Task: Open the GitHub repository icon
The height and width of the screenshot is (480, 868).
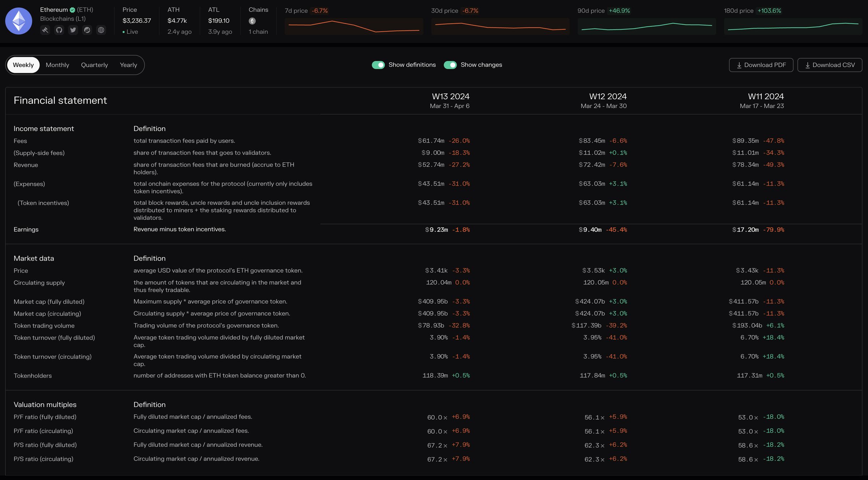Action: (59, 30)
